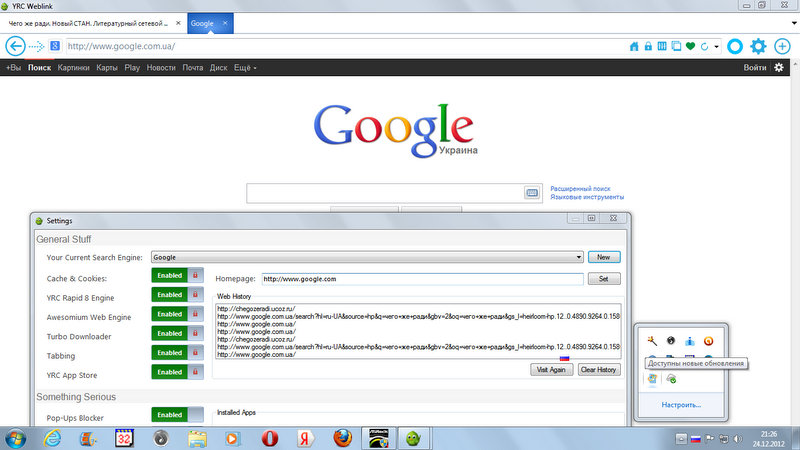Screen dimensions: 800x450
Task: Open the Расширенный поиск link
Action: 580,189
